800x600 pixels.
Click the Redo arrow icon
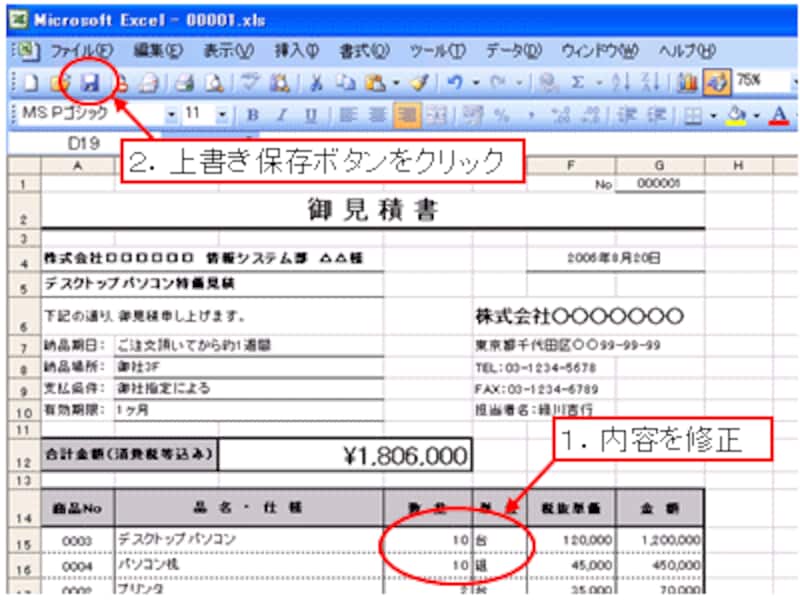[498, 83]
